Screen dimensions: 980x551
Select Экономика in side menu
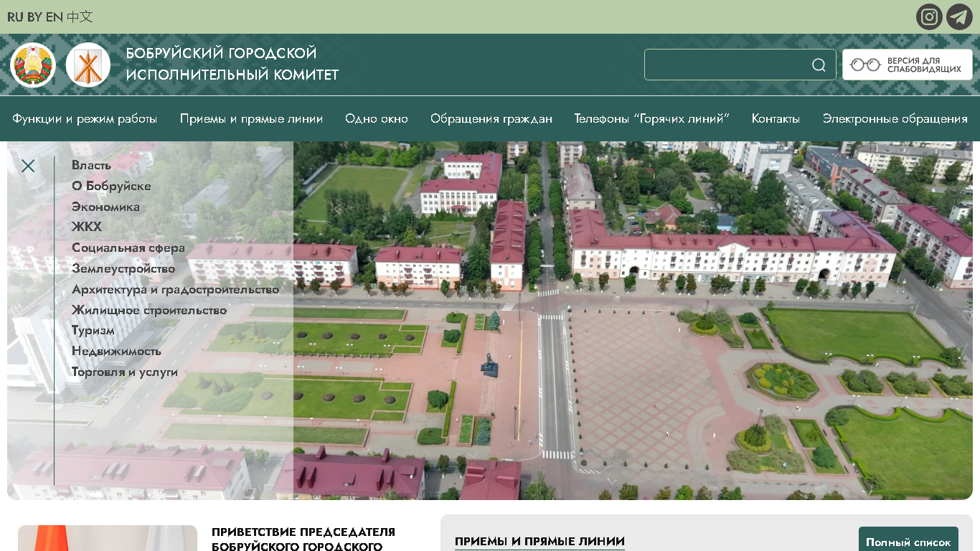pos(105,207)
